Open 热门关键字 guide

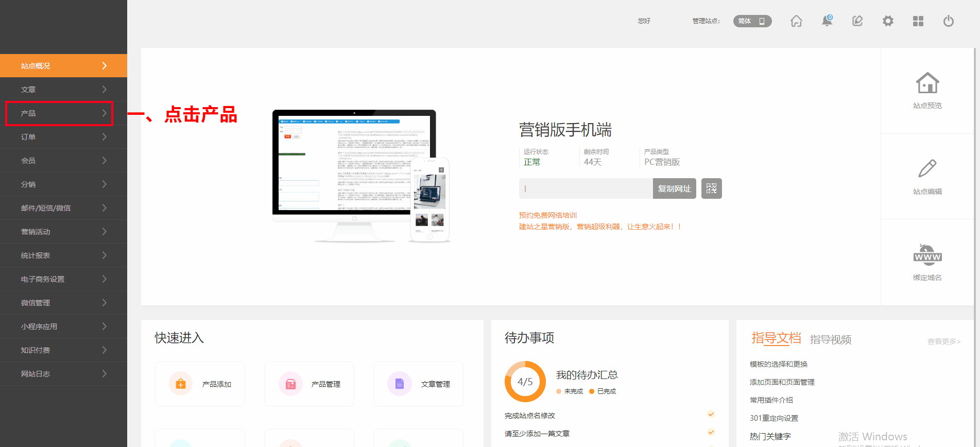click(x=770, y=436)
